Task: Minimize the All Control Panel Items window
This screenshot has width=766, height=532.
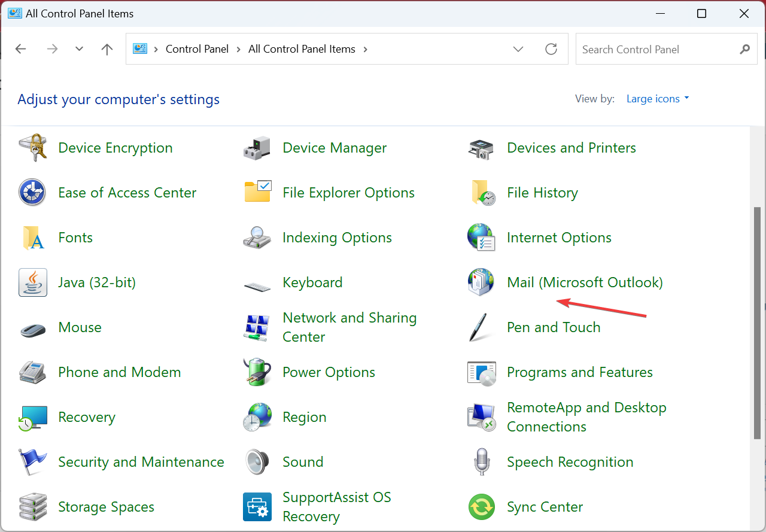Action: click(659, 13)
